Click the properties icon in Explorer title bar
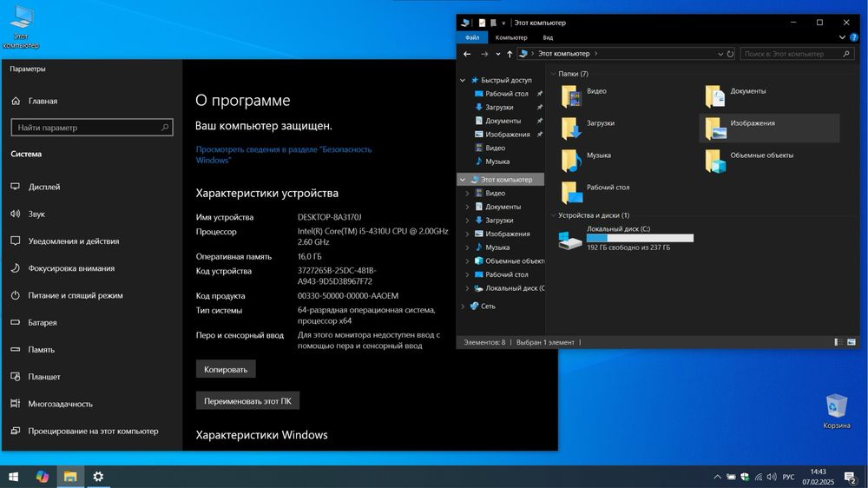868x488 pixels. coord(482,23)
